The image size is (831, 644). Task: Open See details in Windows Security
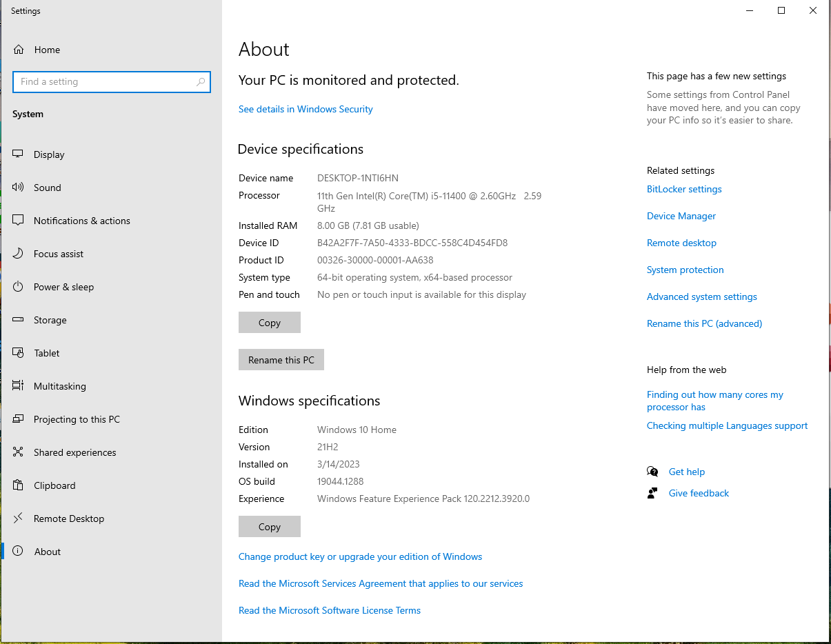pos(306,109)
